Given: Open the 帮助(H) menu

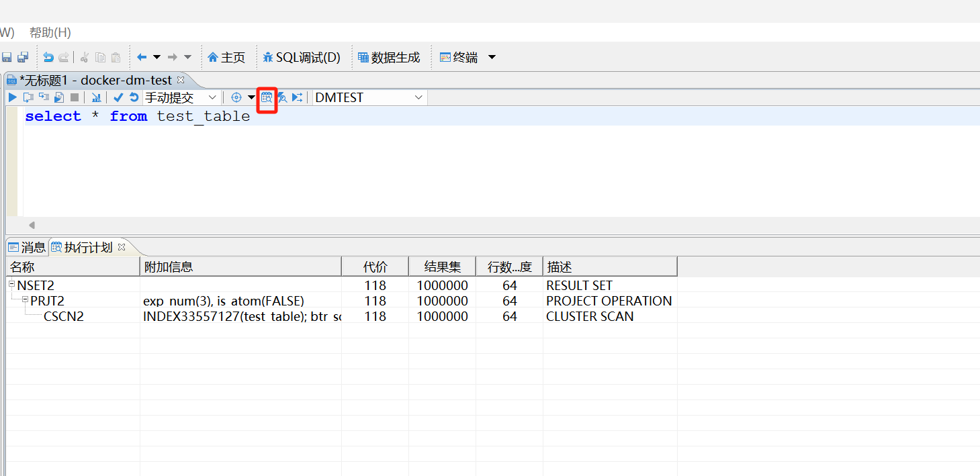Looking at the screenshot, I should (50, 32).
